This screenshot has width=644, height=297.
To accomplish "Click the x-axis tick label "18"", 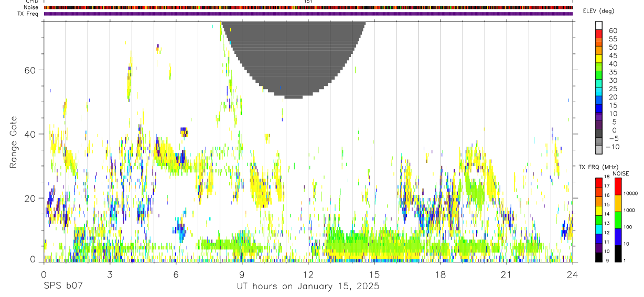I will point(441,274).
